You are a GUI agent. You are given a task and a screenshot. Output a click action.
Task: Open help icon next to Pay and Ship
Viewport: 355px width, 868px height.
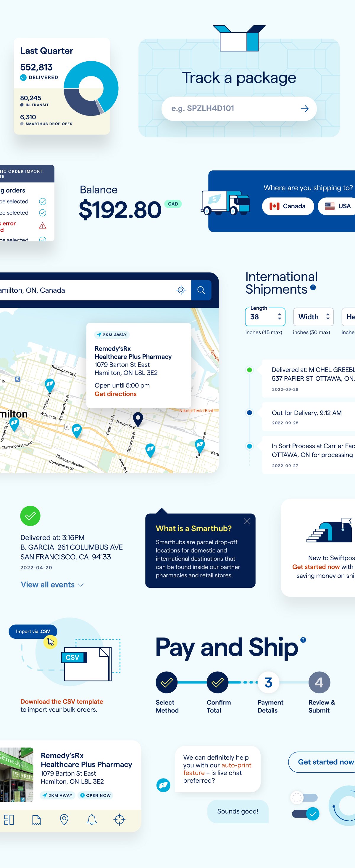[x=303, y=640]
